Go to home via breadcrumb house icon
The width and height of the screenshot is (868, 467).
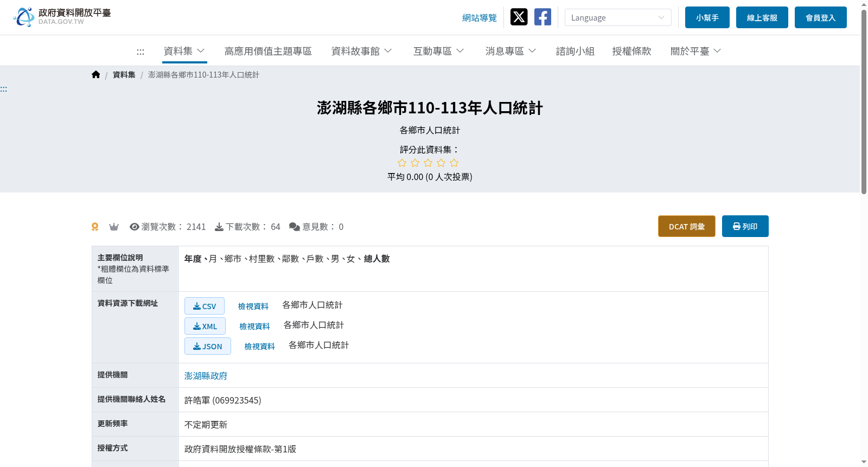pos(96,75)
